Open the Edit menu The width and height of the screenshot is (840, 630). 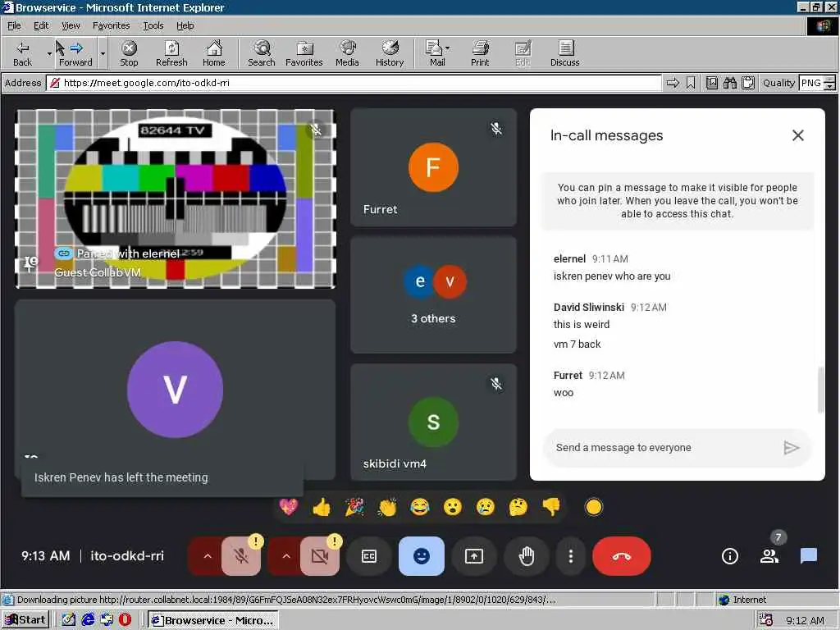41,25
